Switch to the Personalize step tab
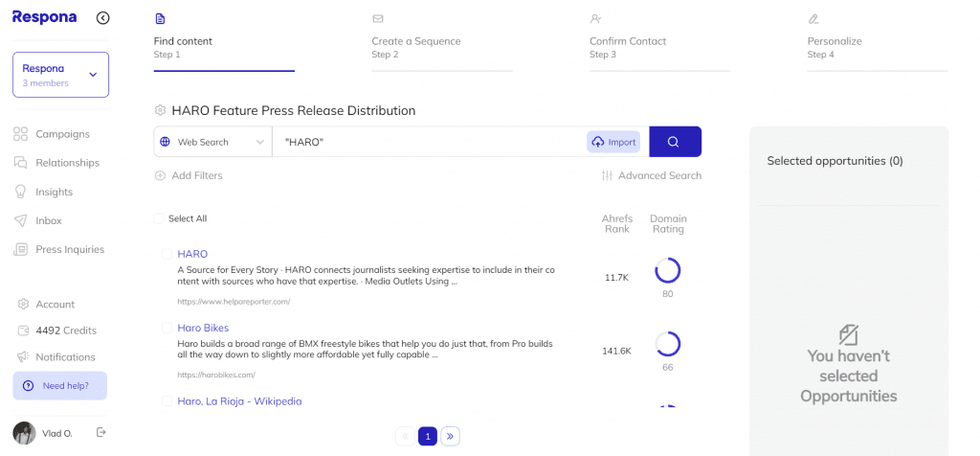This screenshot has height=456, width=980. [835, 41]
